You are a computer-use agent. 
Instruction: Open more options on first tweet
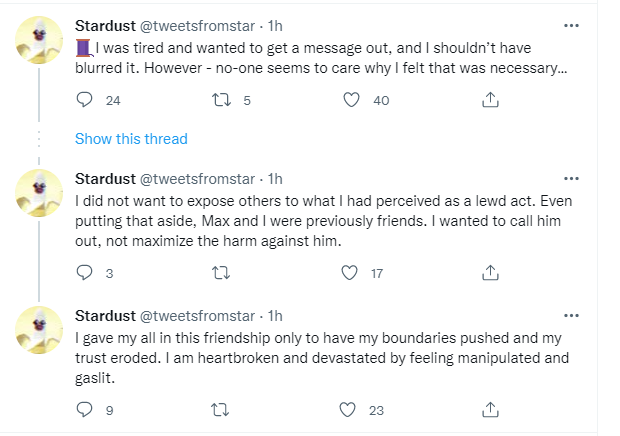598,25
